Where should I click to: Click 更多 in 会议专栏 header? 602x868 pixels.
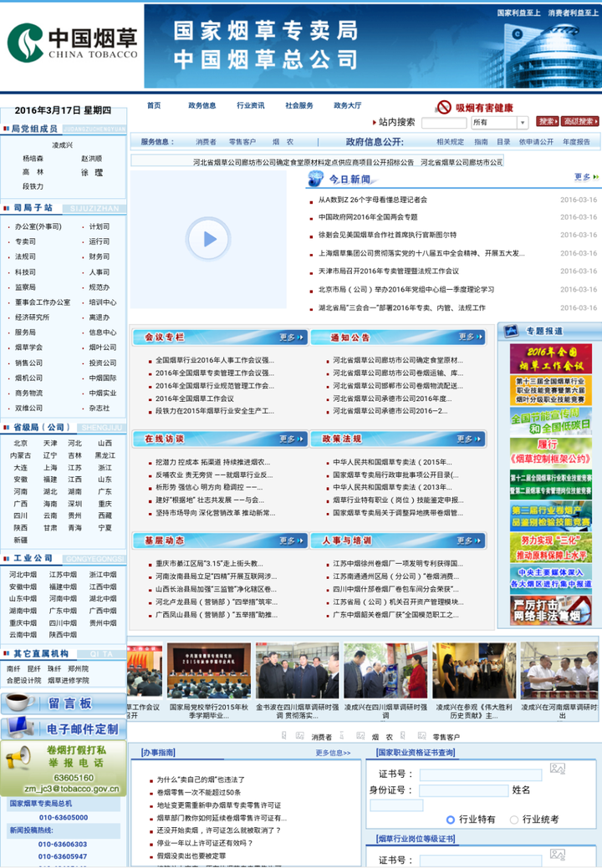(x=291, y=338)
